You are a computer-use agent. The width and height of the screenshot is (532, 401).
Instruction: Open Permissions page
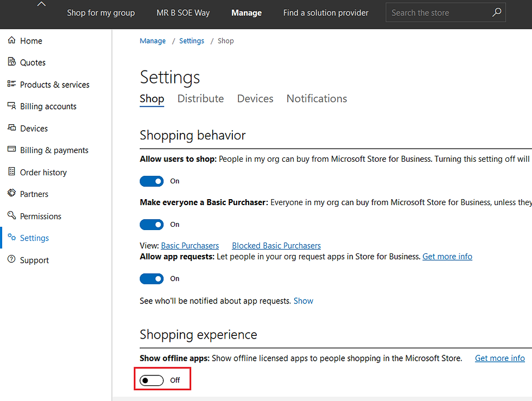point(41,216)
